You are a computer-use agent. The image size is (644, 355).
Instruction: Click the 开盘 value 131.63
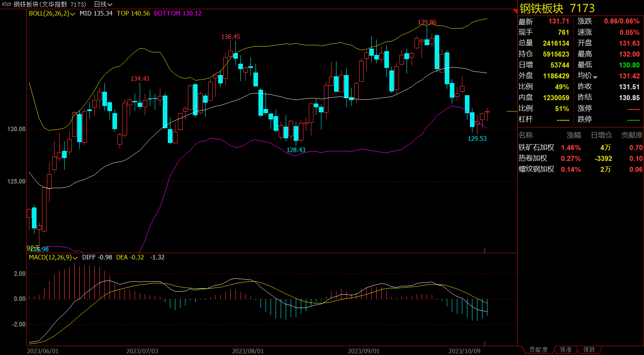[629, 43]
